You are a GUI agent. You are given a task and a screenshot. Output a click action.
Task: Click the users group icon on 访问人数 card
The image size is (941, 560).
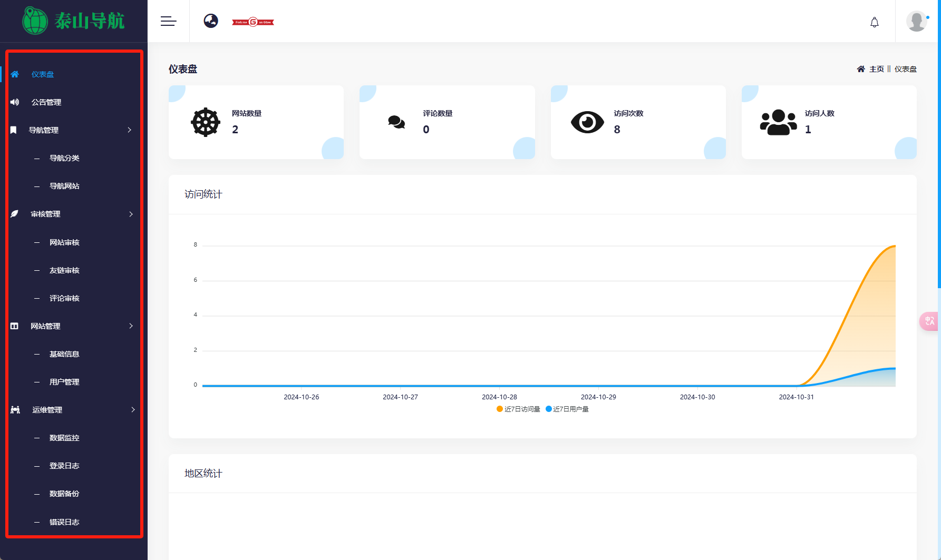(x=779, y=122)
